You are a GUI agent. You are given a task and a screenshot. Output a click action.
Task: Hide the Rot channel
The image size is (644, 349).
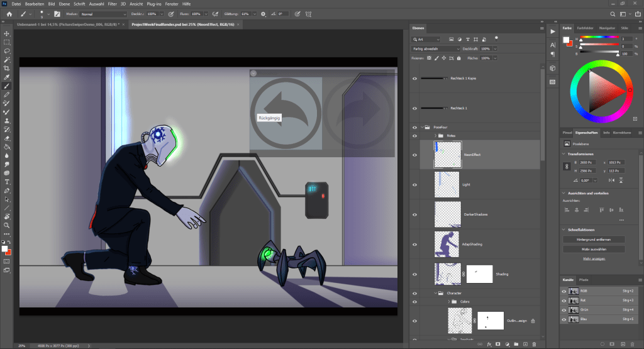(x=565, y=301)
